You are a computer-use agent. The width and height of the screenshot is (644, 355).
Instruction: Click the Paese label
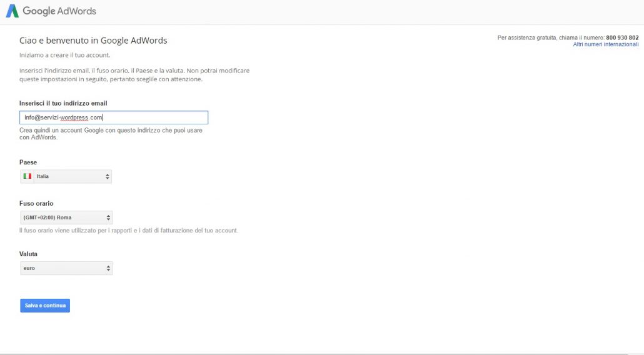click(x=28, y=162)
